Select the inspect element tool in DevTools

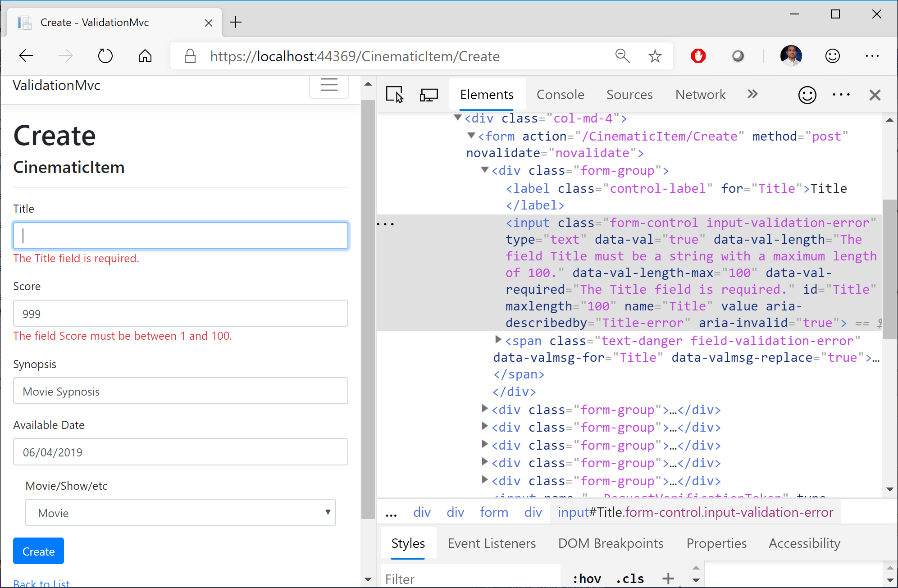pos(394,94)
